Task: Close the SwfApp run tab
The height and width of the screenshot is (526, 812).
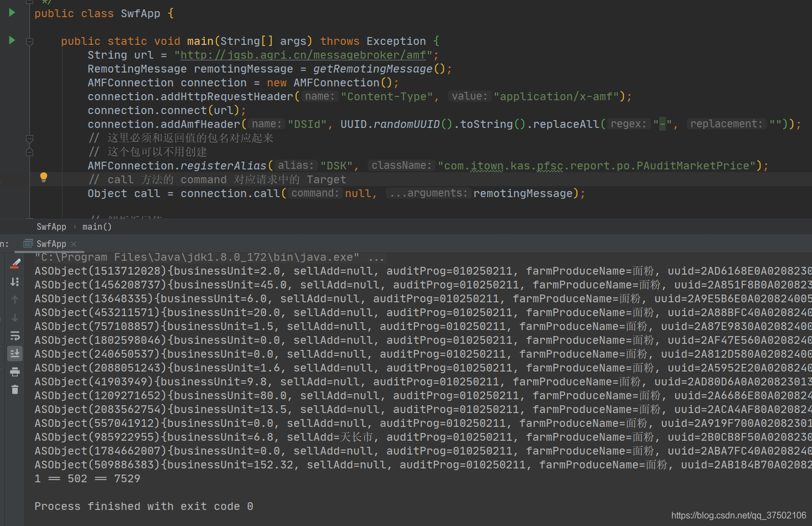Action: pyautogui.click(x=74, y=244)
